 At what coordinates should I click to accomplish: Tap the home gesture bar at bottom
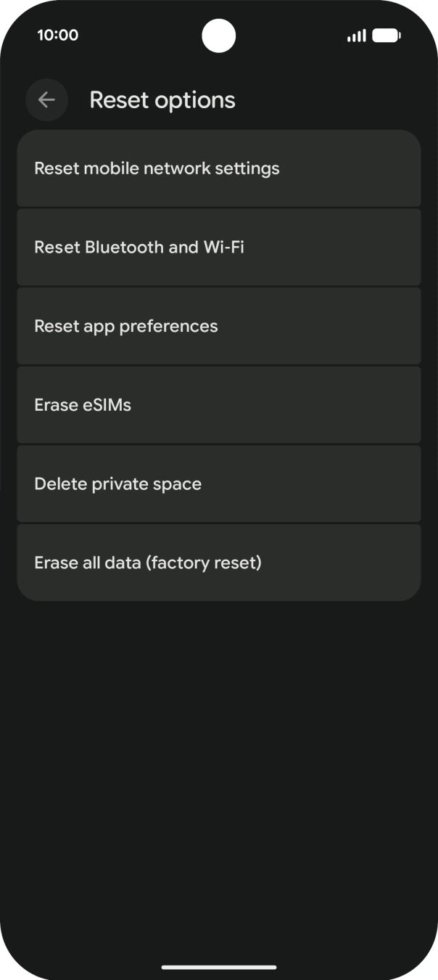[x=218, y=966]
